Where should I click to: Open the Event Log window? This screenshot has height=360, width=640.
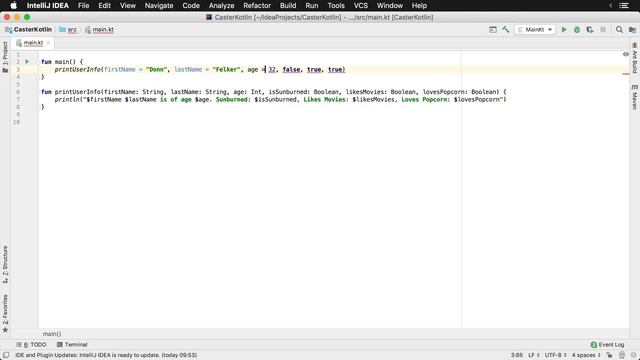[607, 344]
